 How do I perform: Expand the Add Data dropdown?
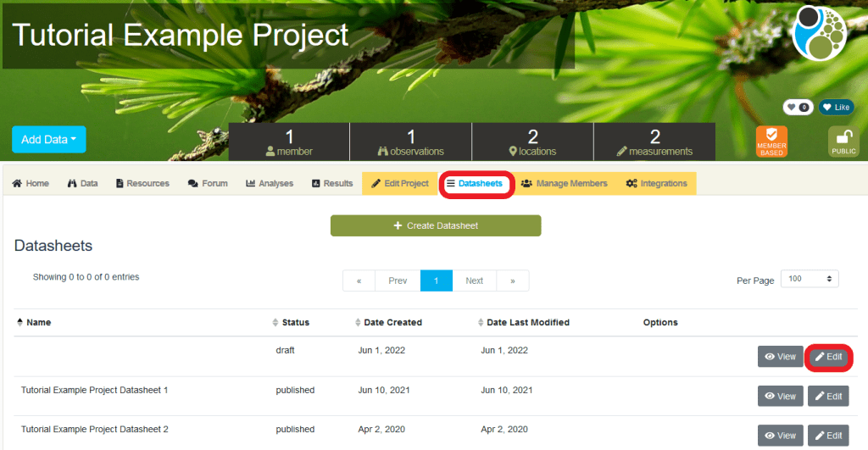click(49, 140)
